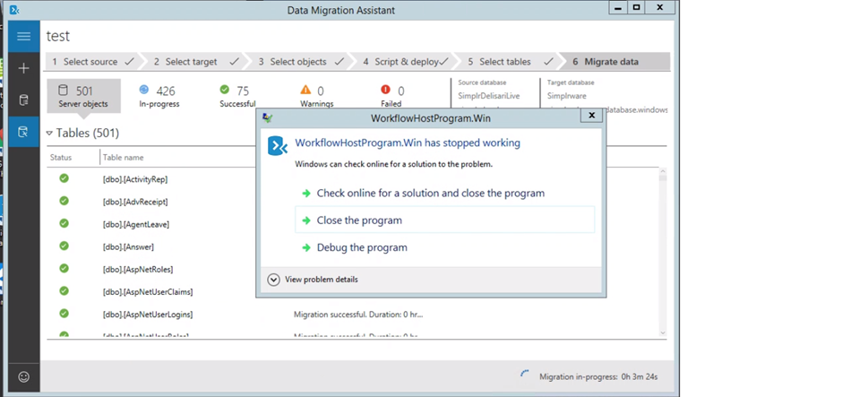Click the In-progress blue circle icon
868x397 pixels.
[144, 90]
